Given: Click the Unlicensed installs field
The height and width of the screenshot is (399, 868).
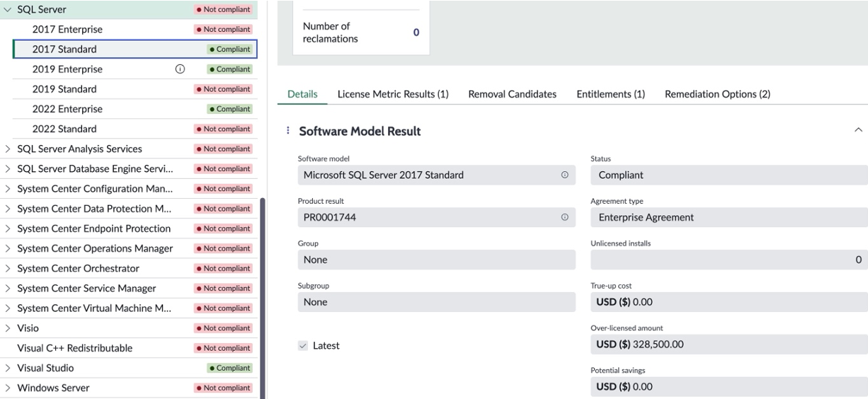Looking at the screenshot, I should point(729,260).
